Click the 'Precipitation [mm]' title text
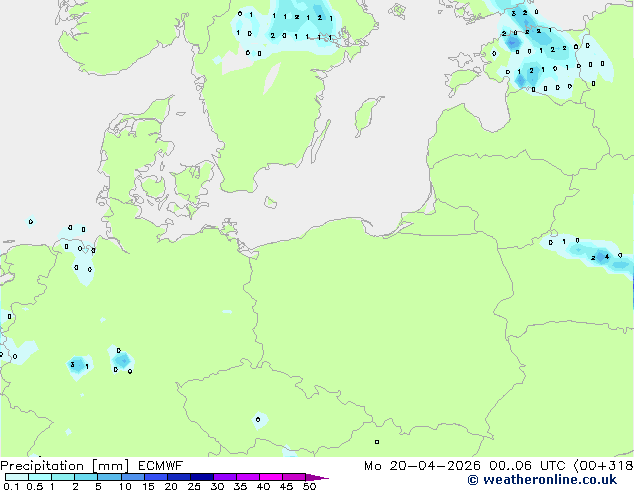This screenshot has width=634, height=490. point(65,466)
